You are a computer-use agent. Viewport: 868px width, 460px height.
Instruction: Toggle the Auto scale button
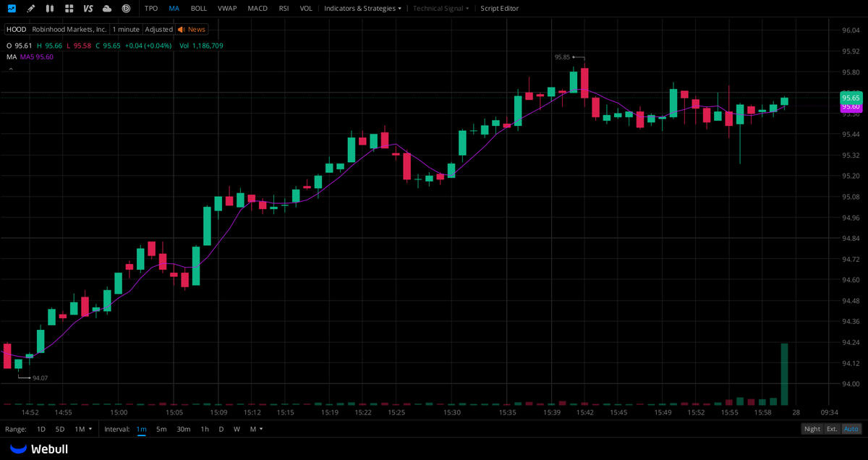pos(851,429)
